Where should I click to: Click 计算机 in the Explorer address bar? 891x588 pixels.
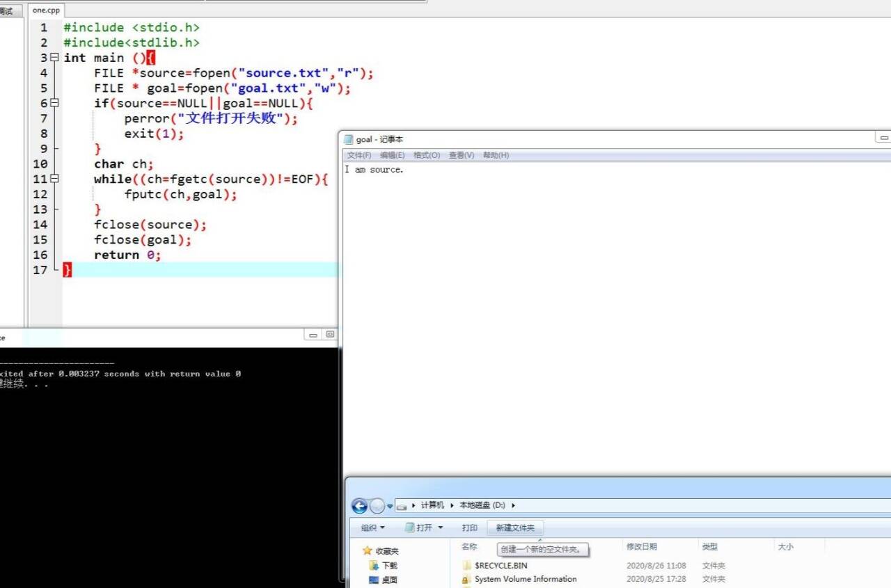coord(432,505)
